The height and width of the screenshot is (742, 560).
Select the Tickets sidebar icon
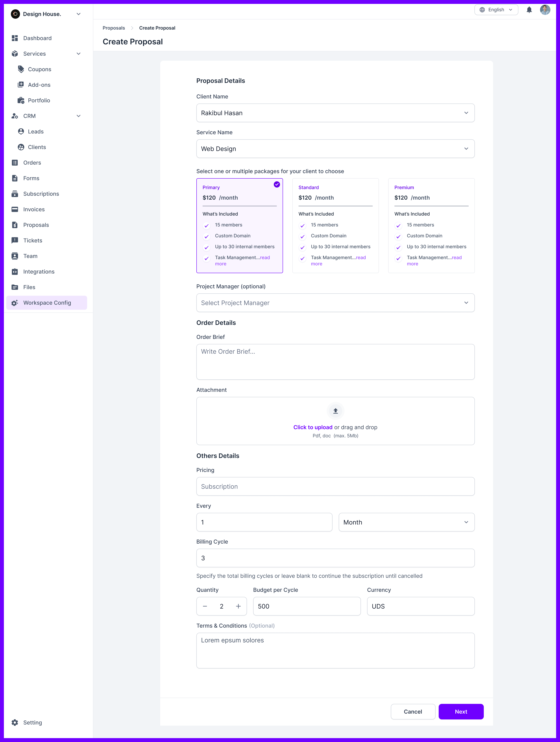pyautogui.click(x=15, y=240)
